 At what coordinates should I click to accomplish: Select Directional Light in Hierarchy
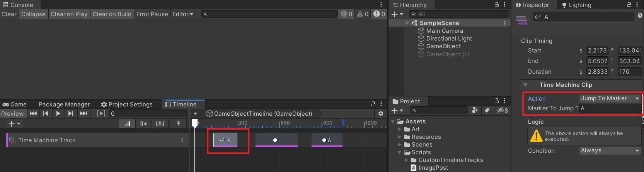[449, 39]
